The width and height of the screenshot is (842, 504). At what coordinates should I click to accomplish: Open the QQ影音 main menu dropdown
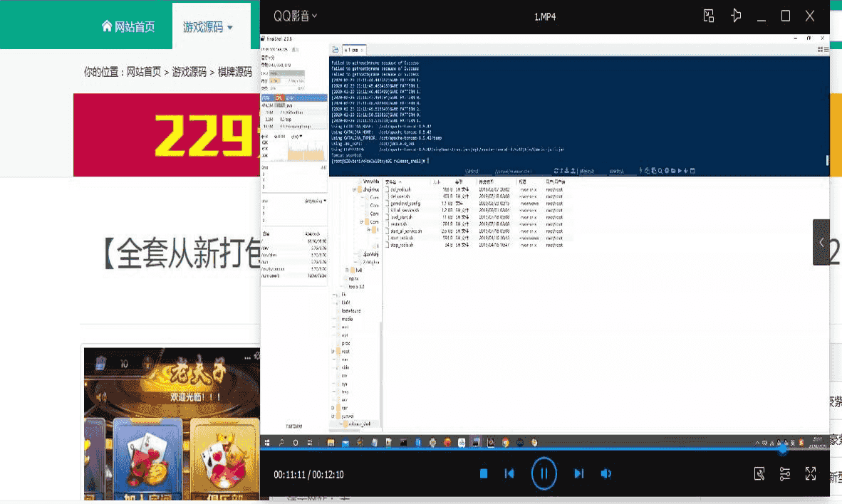[x=296, y=16]
